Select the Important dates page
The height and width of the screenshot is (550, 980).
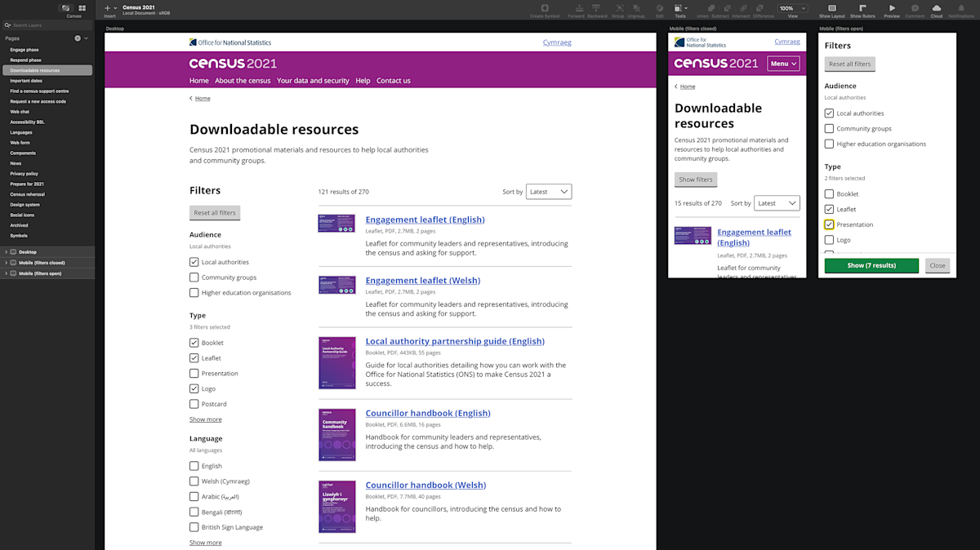(26, 81)
